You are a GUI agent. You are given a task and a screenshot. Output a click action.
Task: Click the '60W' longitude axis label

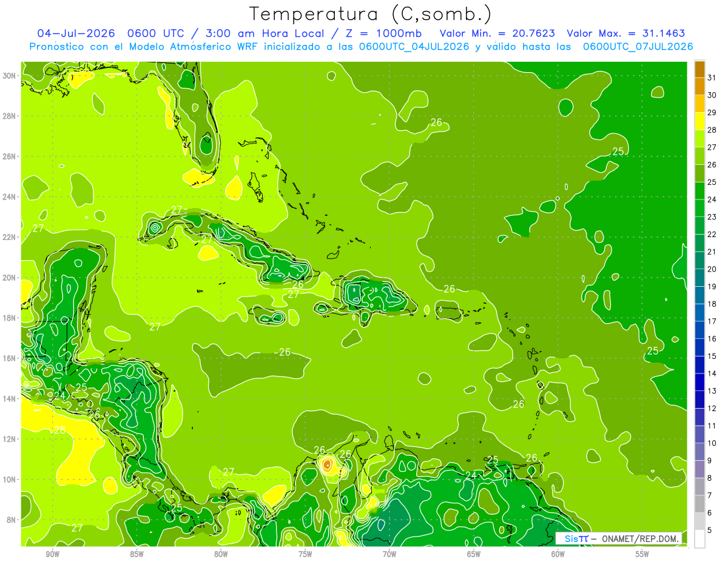[558, 555]
